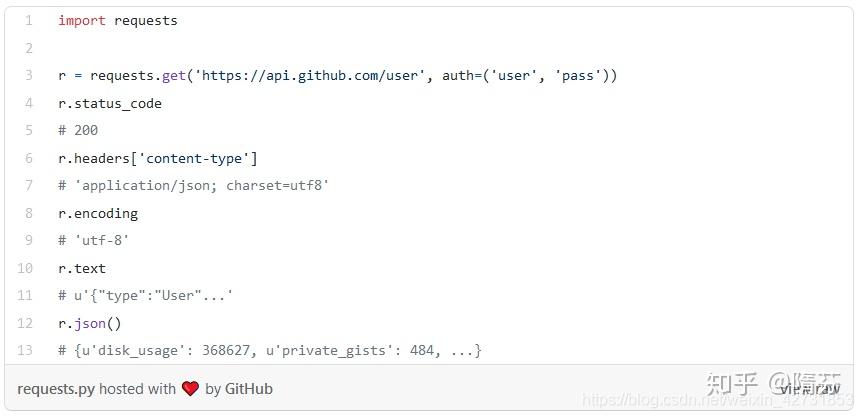
Task: Click the view raw link
Action: click(810, 389)
